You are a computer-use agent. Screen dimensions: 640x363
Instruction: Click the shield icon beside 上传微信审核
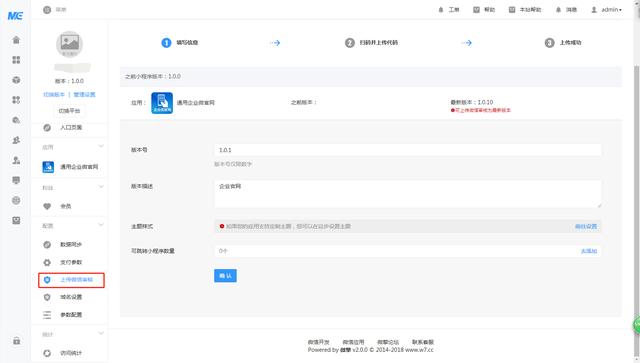pos(47,280)
